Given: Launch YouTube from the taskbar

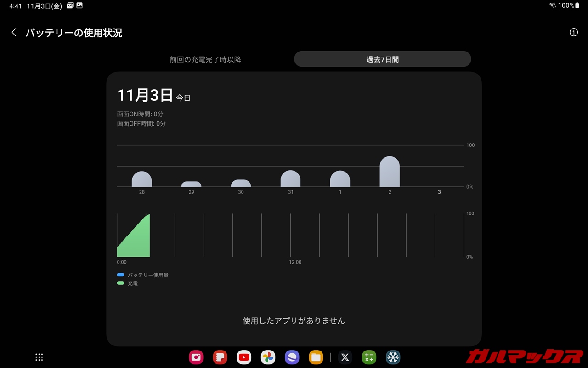Looking at the screenshot, I should (x=244, y=357).
